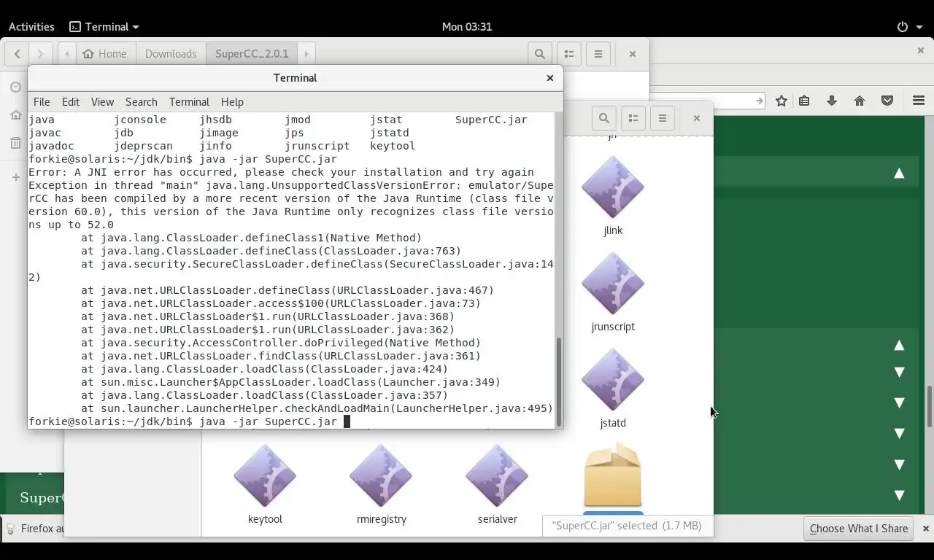
Task: Expand second down arrow in green panel
Action: 900,403
